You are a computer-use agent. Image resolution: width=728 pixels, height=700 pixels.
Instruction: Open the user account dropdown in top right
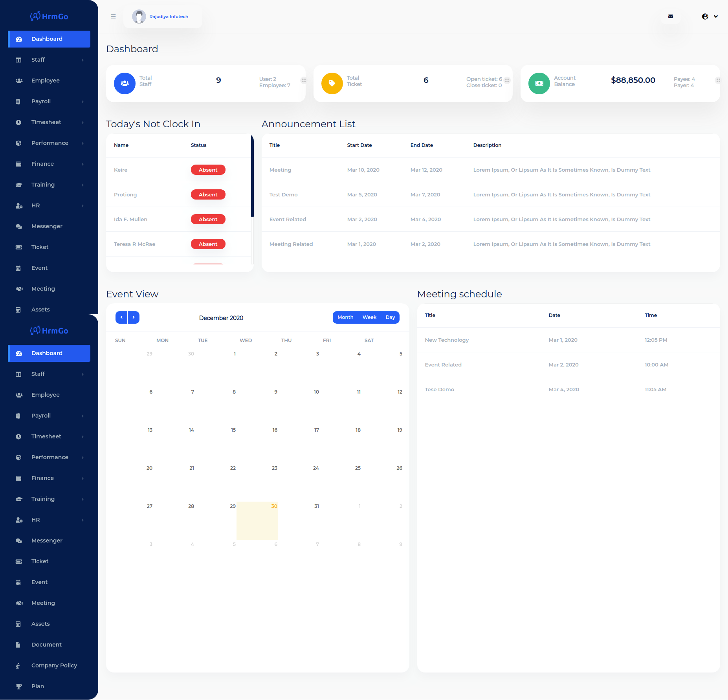[710, 16]
